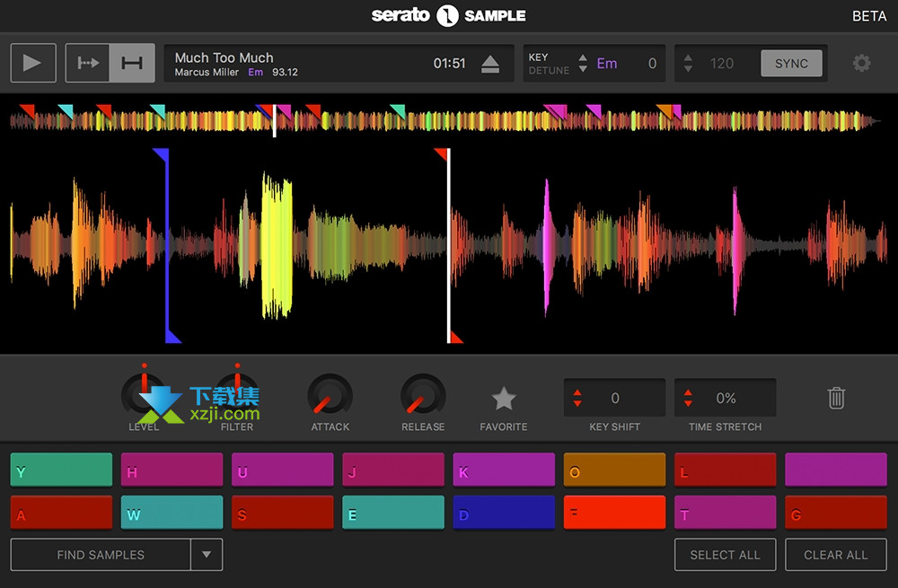This screenshot has width=898, height=588.
Task: Select the unlabeled purple pad
Action: (x=835, y=470)
